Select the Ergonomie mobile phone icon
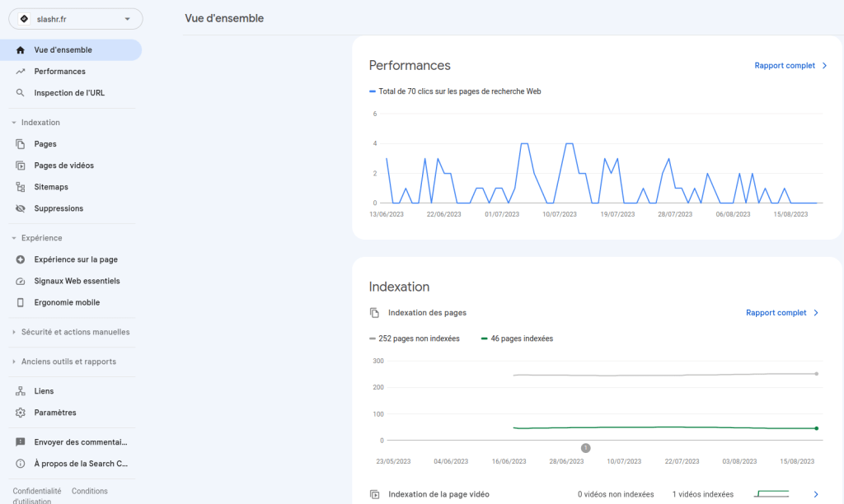Viewport: 844px width, 504px height. [21, 302]
